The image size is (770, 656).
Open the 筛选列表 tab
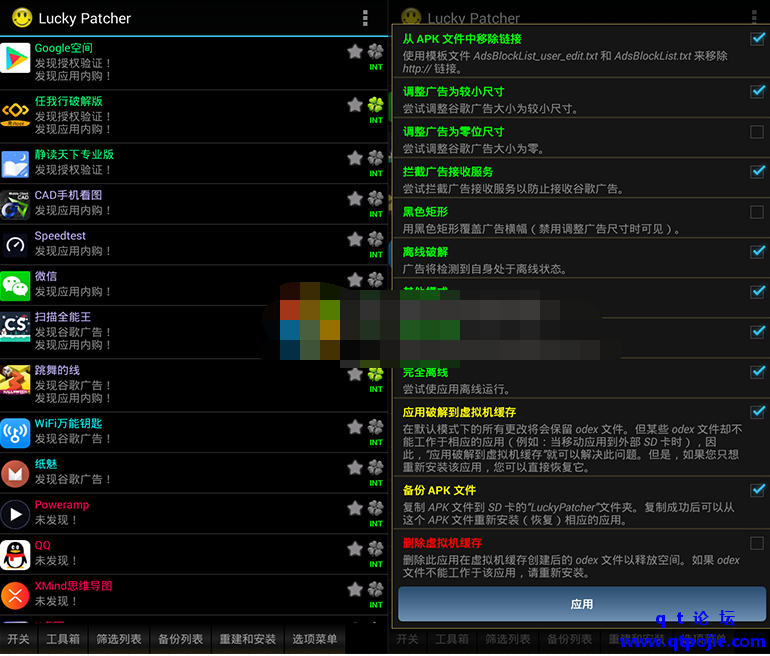coord(118,639)
